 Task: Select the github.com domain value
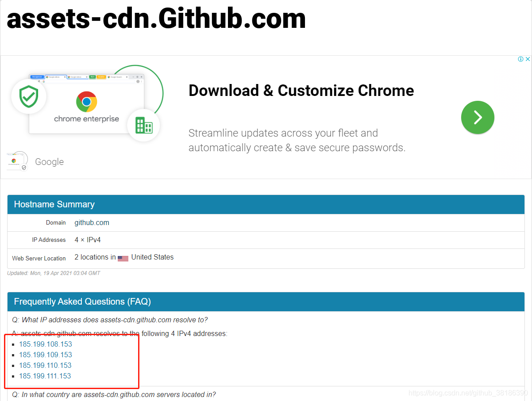(x=92, y=222)
